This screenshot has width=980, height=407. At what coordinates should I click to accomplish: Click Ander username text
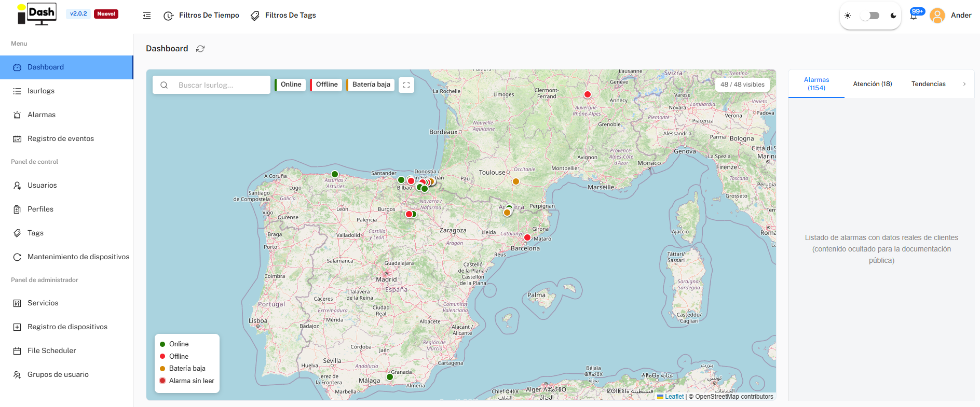tap(961, 16)
